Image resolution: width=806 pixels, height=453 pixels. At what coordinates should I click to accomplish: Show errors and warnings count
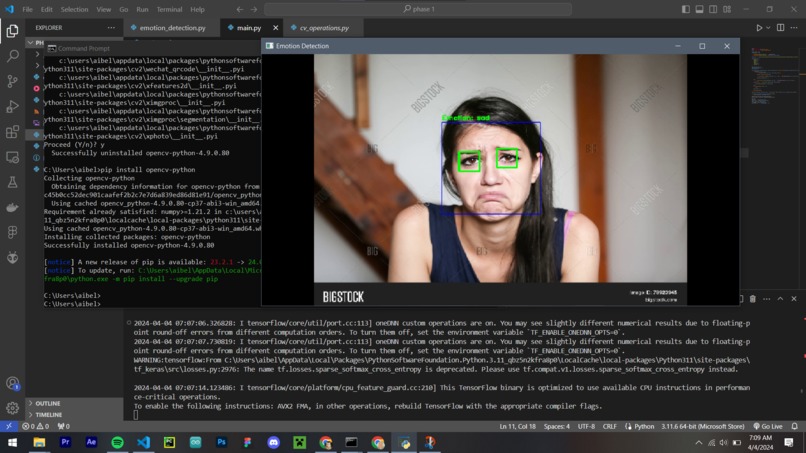coord(35,426)
